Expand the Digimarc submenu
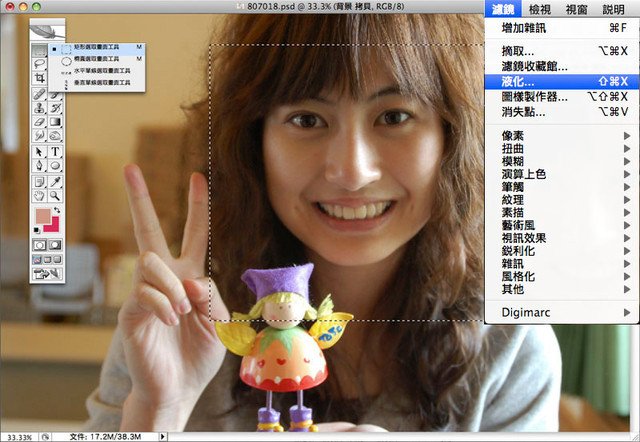Viewport: 640px width, 442px height. click(x=562, y=313)
